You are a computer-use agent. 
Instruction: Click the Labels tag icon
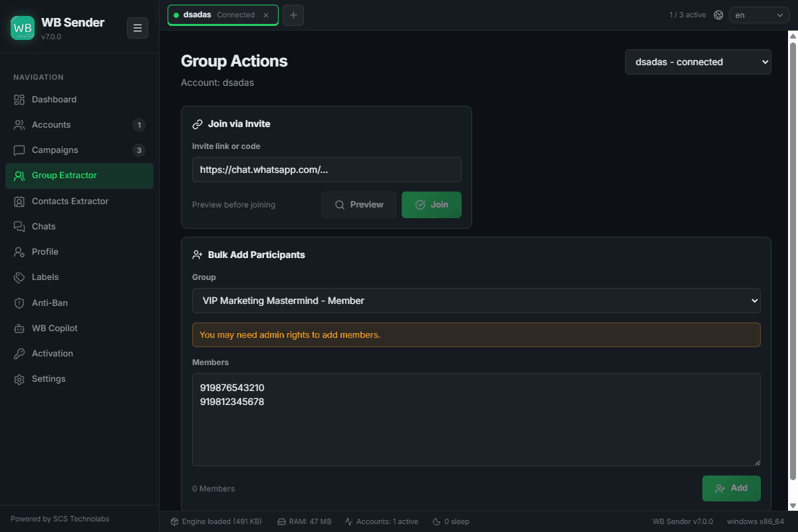[19, 277]
